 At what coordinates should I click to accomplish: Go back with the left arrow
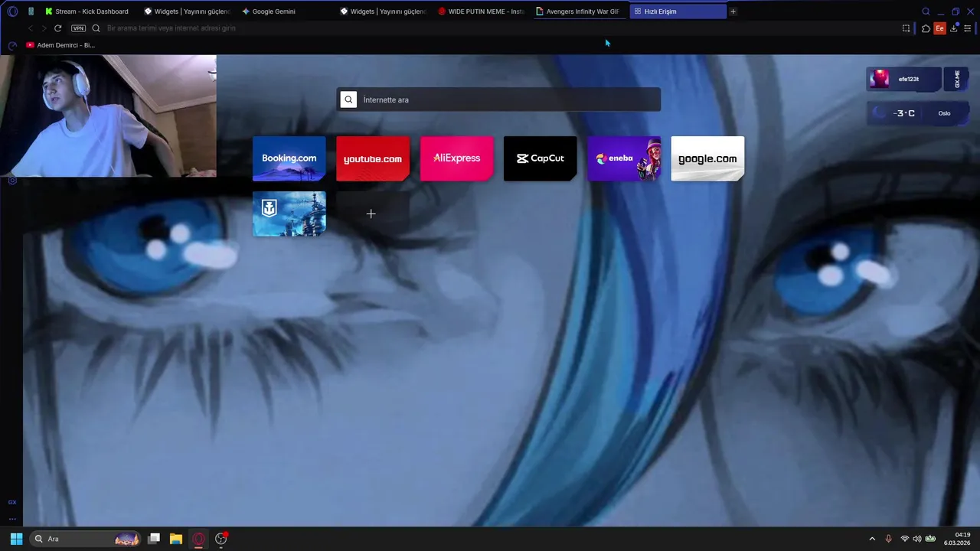[30, 28]
